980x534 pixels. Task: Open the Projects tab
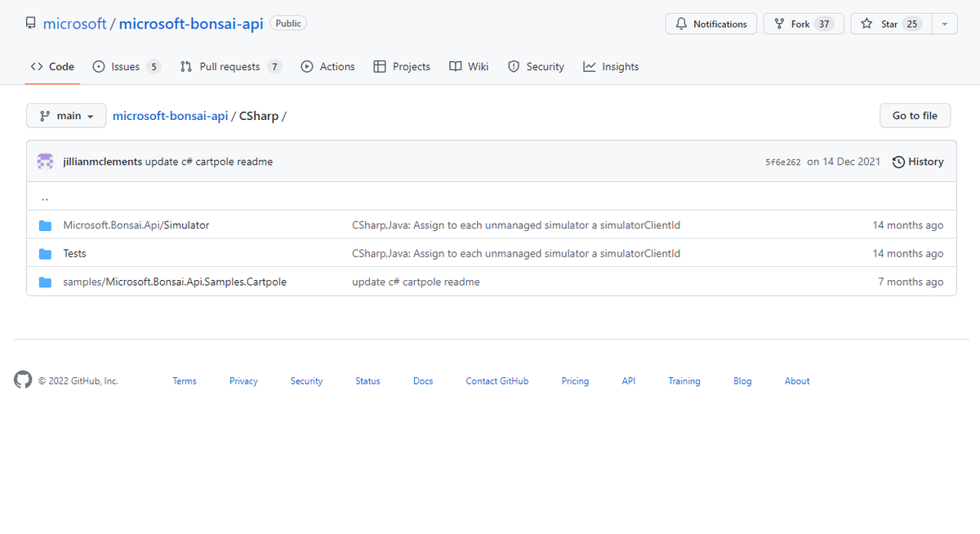(x=402, y=67)
